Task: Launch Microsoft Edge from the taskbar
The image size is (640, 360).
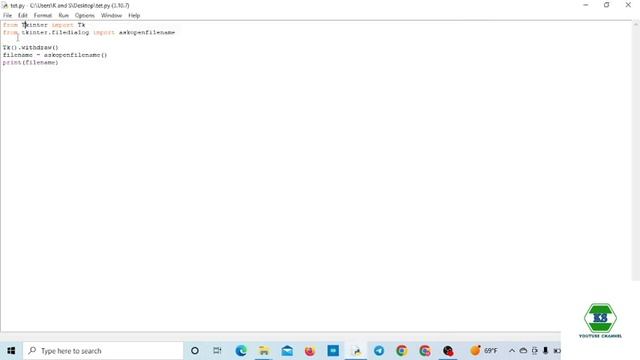Action: point(241,351)
